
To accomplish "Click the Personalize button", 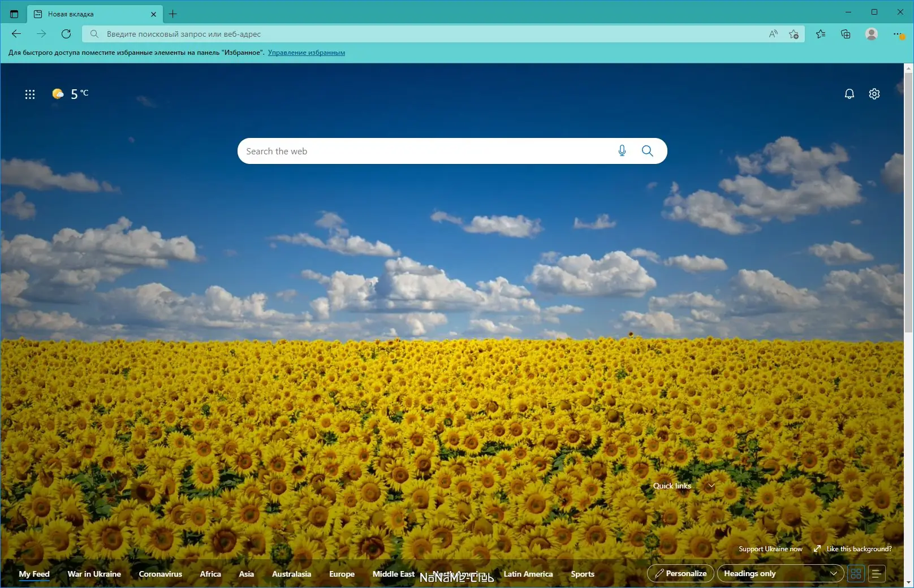I will tap(680, 573).
